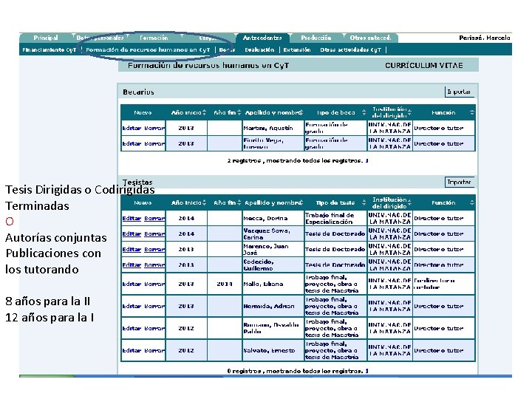
Task: Click the CURRÍCULUM VITAE header text
Action: point(424,66)
